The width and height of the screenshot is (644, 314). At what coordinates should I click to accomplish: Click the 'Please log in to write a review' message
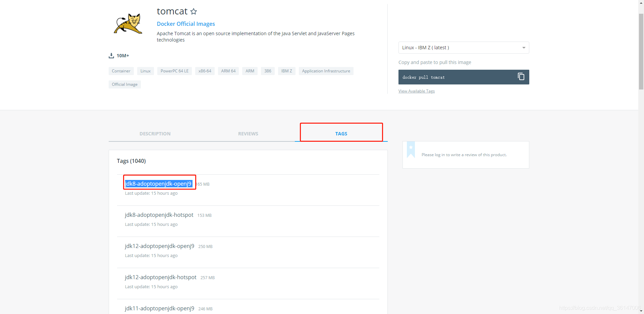point(464,155)
